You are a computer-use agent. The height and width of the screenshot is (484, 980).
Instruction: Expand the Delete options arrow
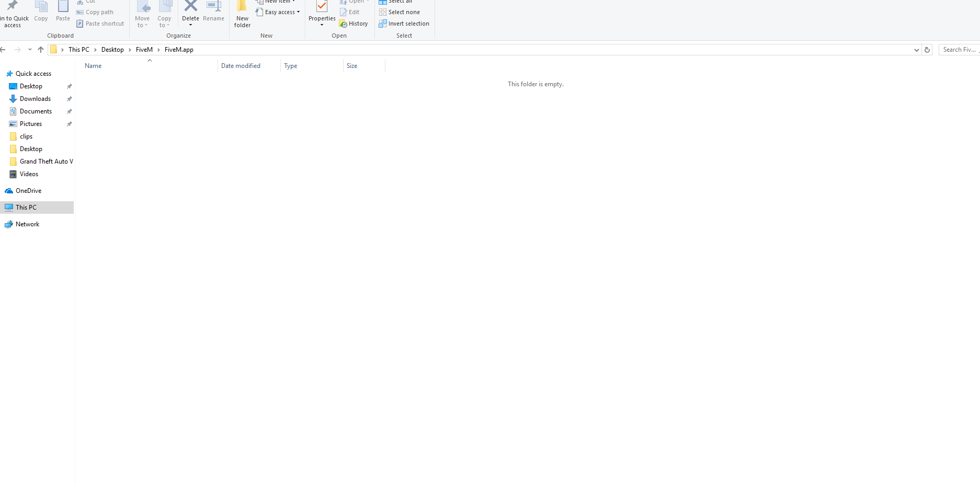coord(190,25)
